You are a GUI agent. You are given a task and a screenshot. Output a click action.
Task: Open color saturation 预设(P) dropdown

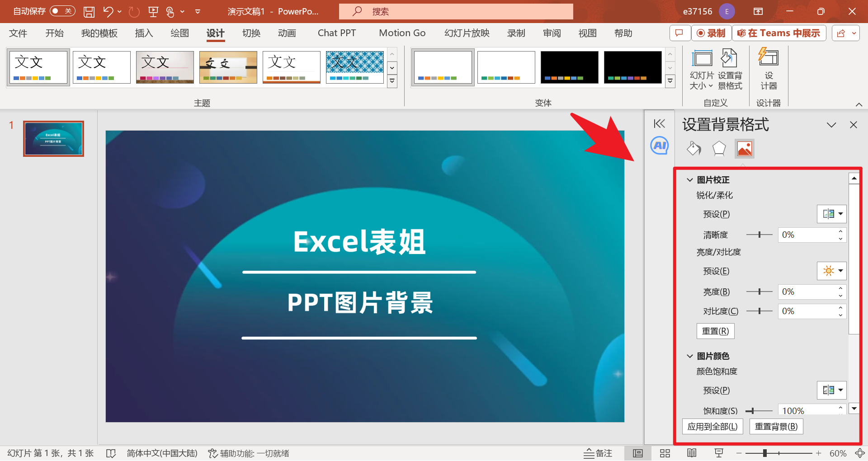coord(831,390)
